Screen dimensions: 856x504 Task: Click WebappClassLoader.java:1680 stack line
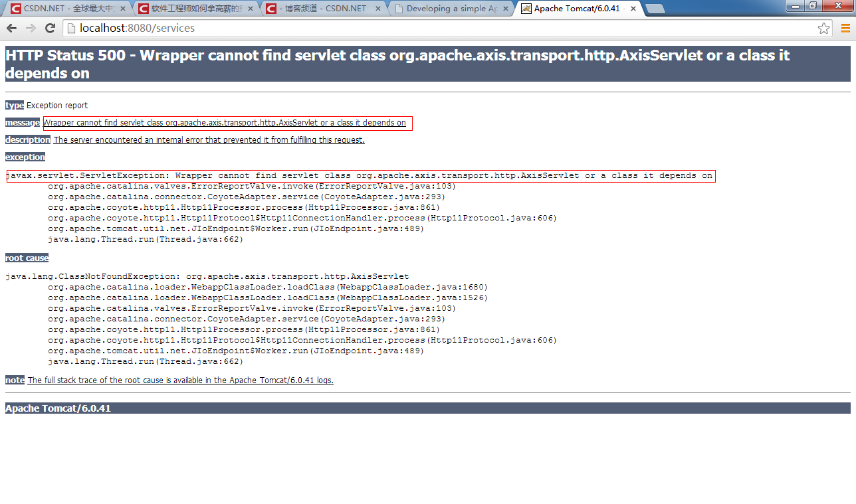268,287
